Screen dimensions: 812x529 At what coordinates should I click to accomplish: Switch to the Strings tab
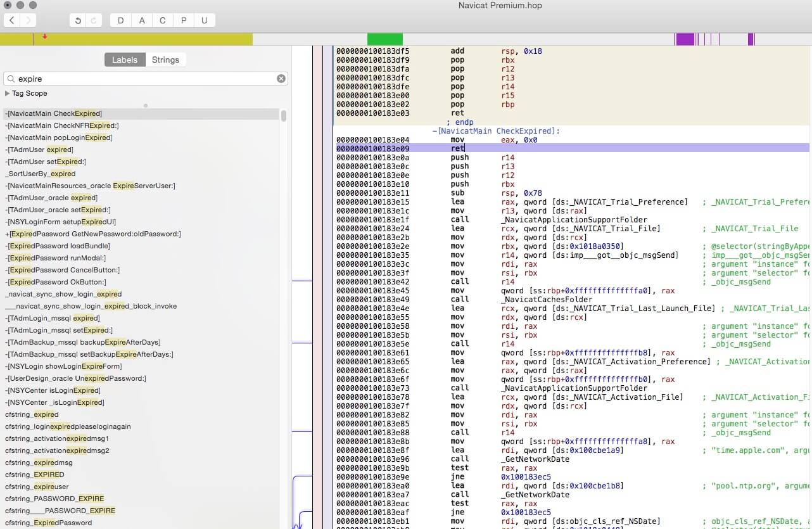click(x=166, y=60)
